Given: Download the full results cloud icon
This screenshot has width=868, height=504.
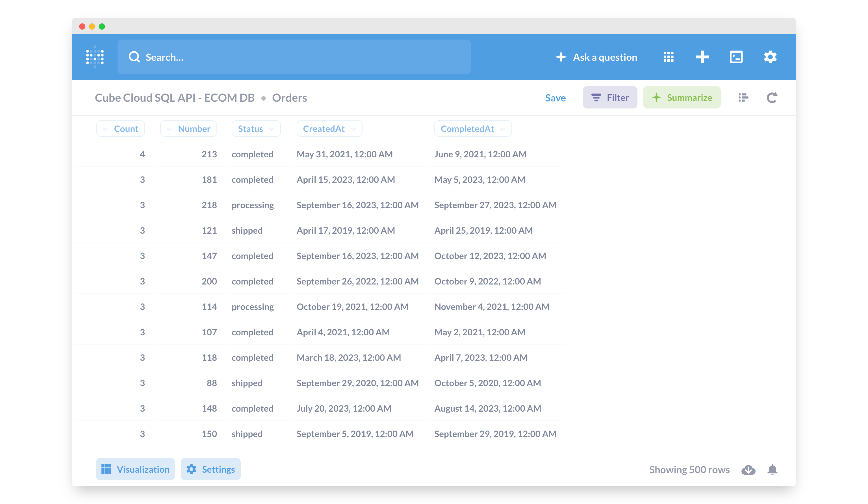Looking at the screenshot, I should [748, 470].
